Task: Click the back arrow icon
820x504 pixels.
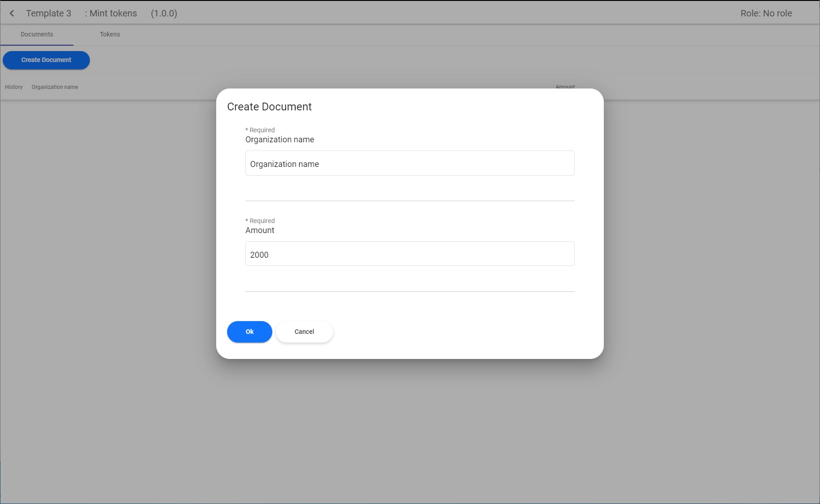Action: (x=12, y=13)
